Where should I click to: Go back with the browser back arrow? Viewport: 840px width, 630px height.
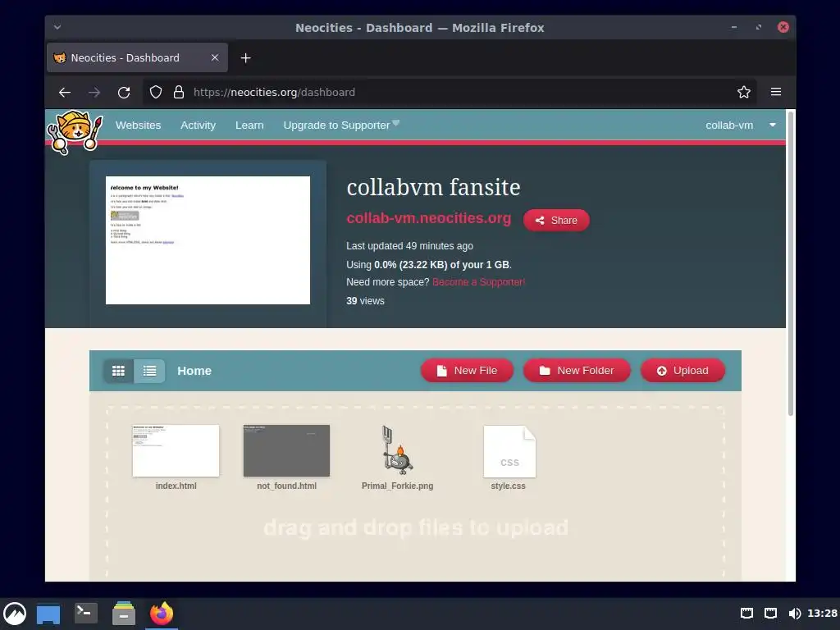click(x=65, y=92)
